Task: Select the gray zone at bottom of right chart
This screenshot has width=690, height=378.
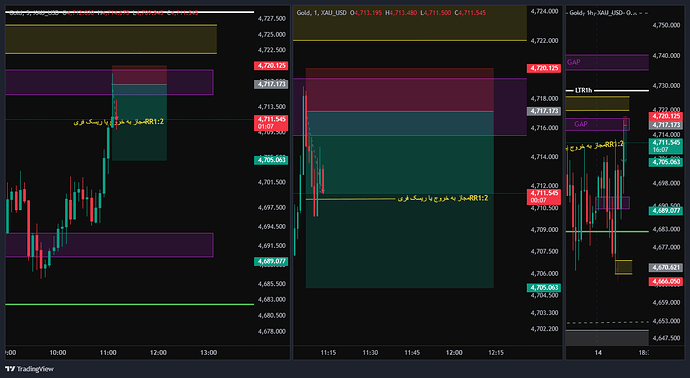Action: coord(607,338)
